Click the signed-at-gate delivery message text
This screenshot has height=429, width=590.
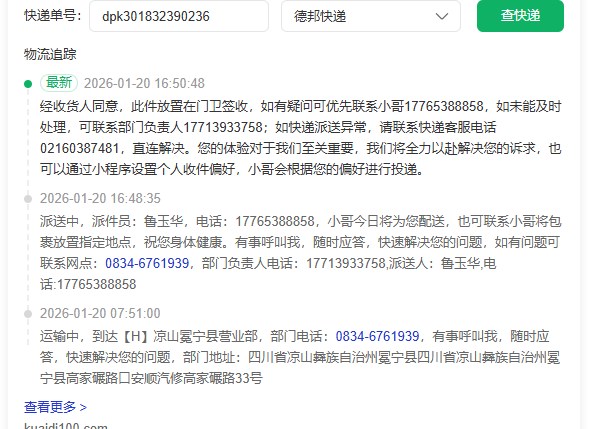[x=301, y=138]
